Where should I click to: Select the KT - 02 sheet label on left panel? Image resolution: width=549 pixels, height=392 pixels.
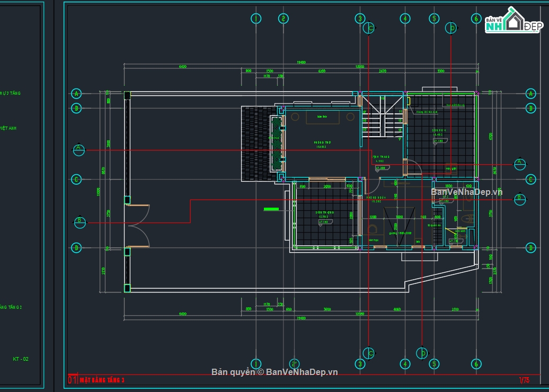pos(21,359)
